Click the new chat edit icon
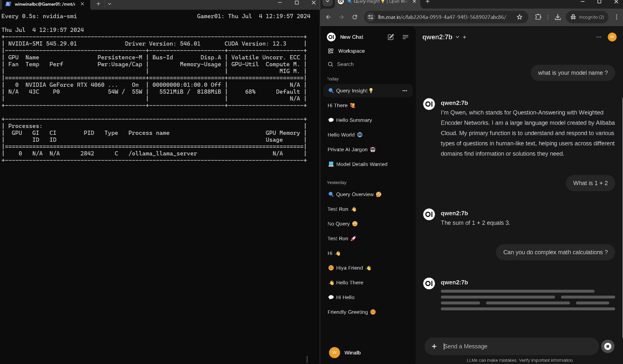This screenshot has width=623, height=364. click(390, 37)
